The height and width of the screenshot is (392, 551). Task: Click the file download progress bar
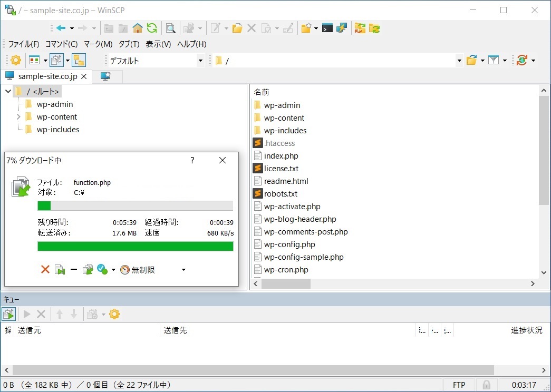(136, 205)
